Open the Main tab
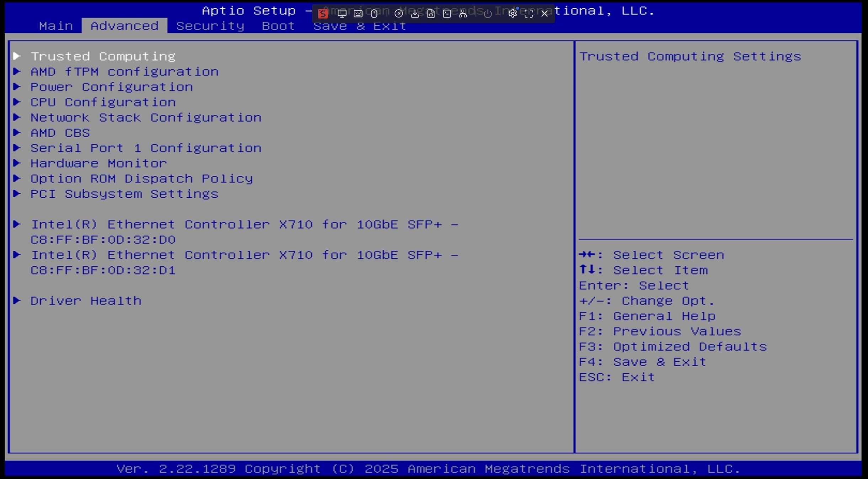The height and width of the screenshot is (479, 868). [x=56, y=26]
